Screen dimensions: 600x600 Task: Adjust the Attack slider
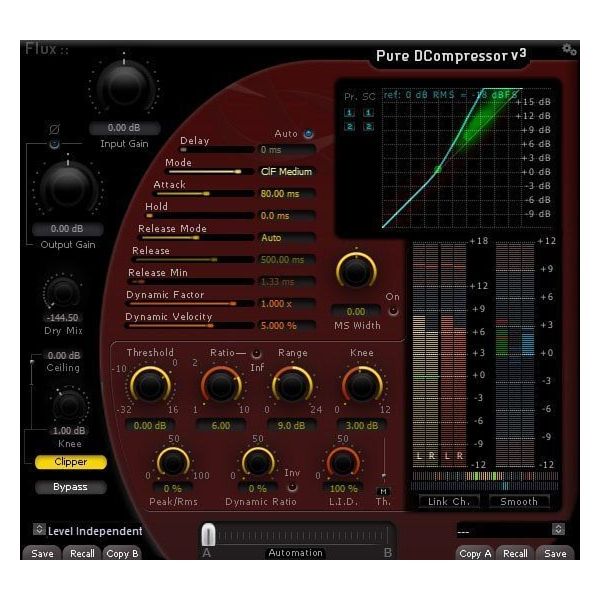tap(205, 194)
